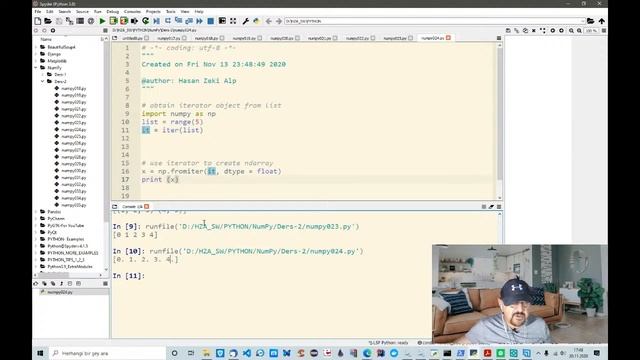Run selection or current line icon

[134, 21]
